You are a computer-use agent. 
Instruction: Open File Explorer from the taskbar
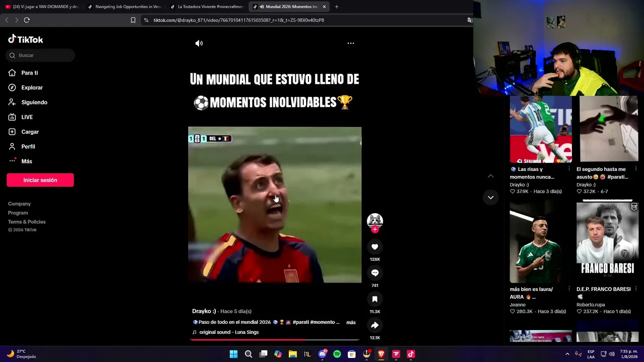pyautogui.click(x=293, y=354)
